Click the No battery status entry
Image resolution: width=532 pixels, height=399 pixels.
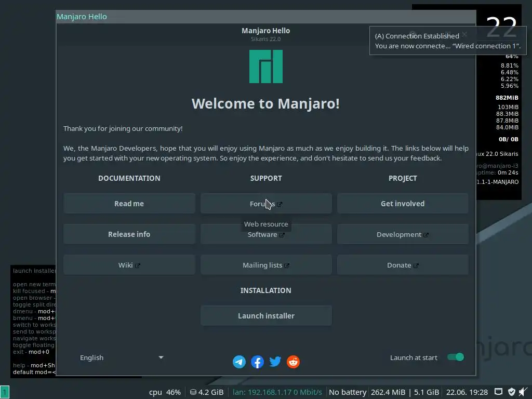[348, 392]
